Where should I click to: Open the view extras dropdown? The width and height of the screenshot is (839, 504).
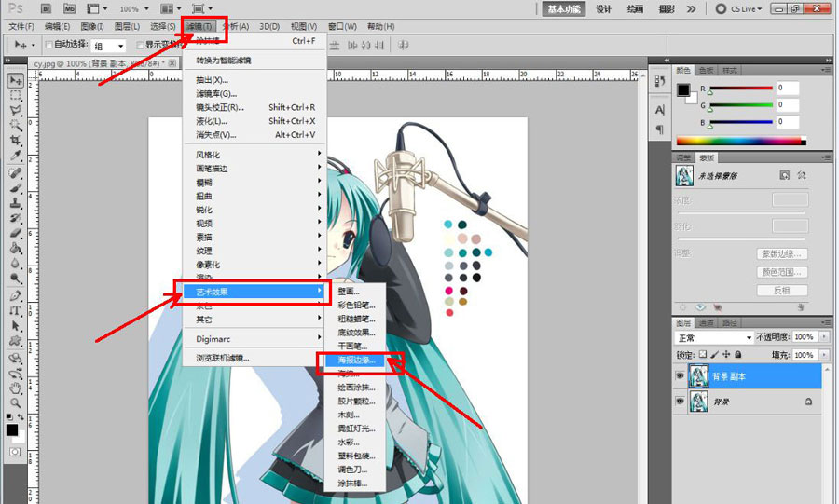[x=97, y=8]
